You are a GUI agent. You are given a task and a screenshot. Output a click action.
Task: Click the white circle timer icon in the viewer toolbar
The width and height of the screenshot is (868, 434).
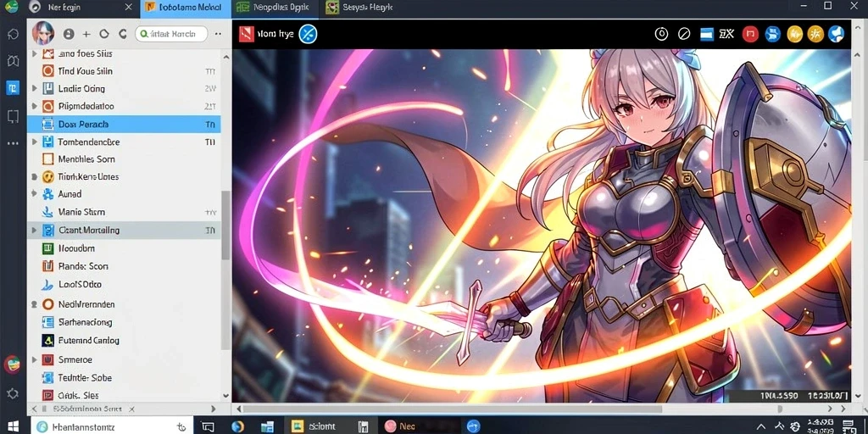[661, 34]
